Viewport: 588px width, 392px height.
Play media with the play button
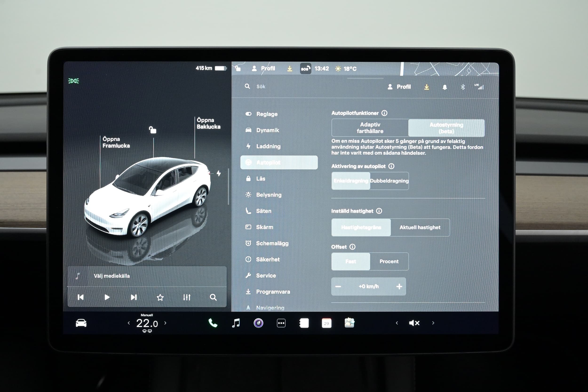[x=107, y=297]
